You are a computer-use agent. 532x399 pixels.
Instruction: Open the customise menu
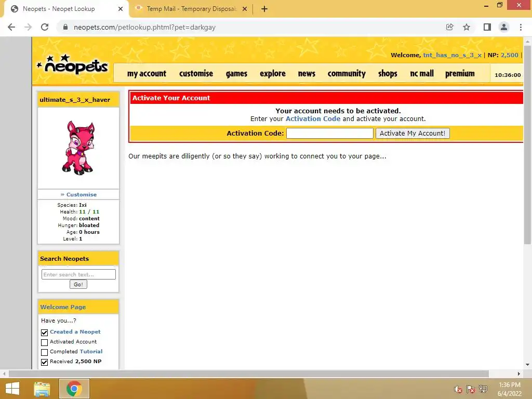tap(196, 73)
